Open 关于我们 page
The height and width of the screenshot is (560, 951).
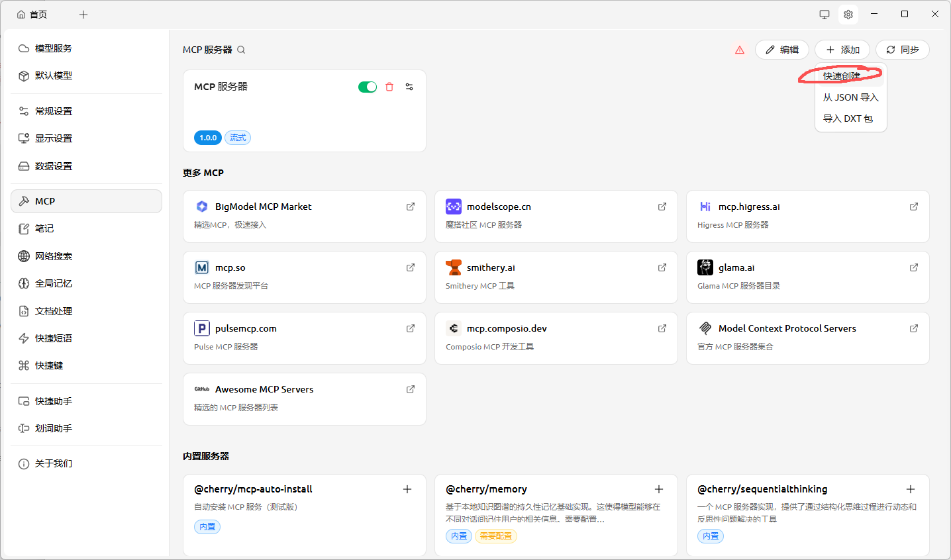[x=86, y=463]
